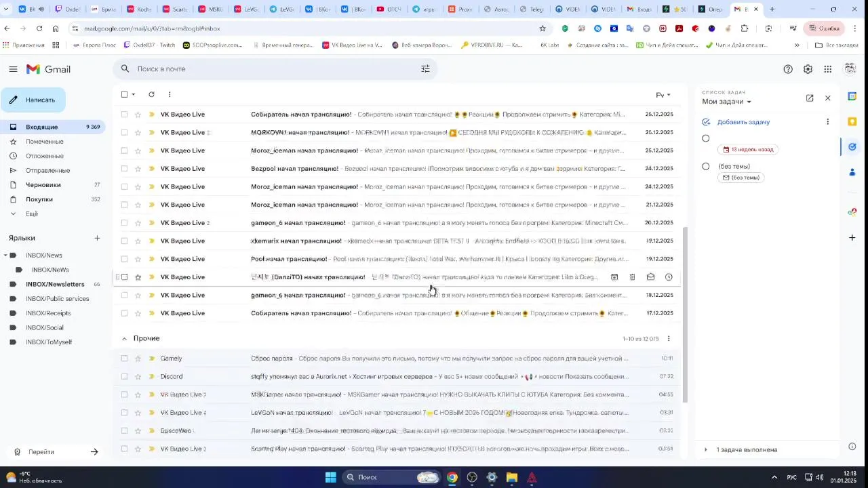This screenshot has height=488, width=868.
Task: Select the DanziTO email checkbox
Action: click(x=124, y=277)
